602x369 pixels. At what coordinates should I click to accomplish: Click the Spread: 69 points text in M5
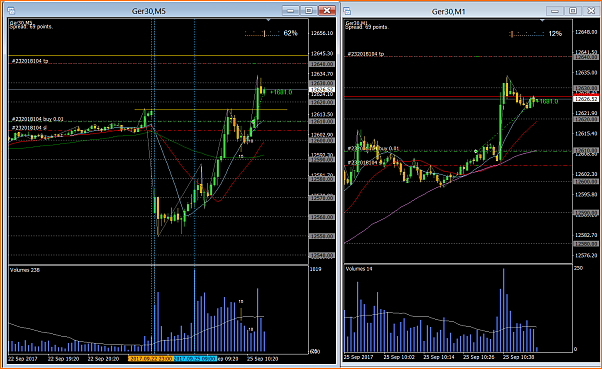click(x=31, y=27)
